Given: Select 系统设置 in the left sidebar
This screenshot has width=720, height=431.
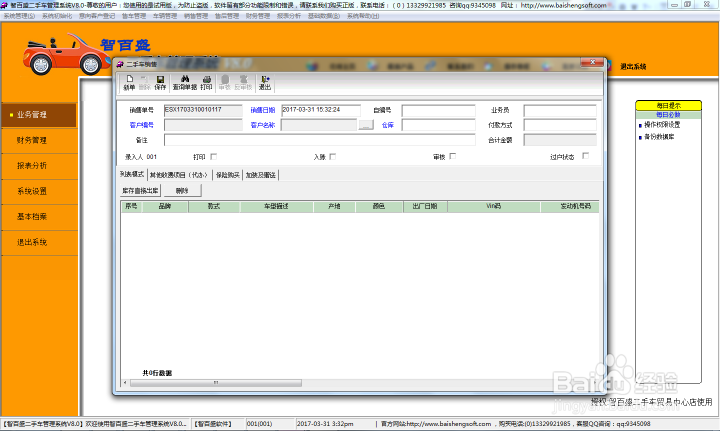Looking at the screenshot, I should pyautogui.click(x=39, y=191).
